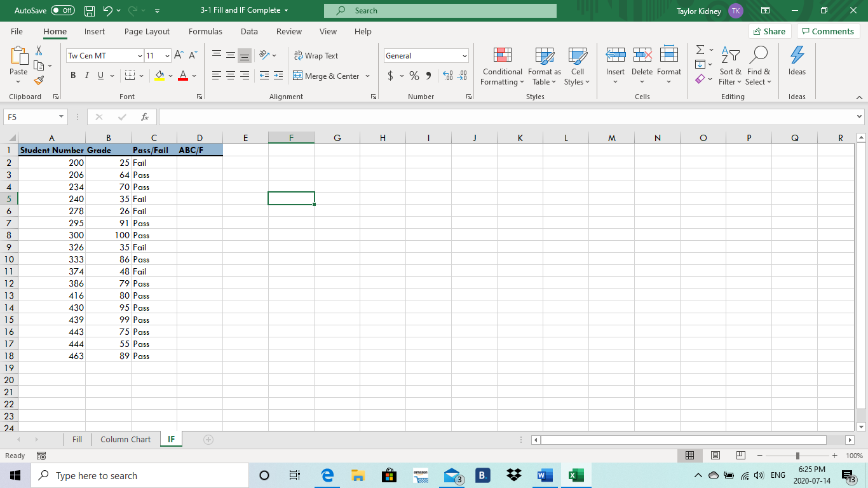Click Increase Decimal icon
868x488 pixels.
447,76
